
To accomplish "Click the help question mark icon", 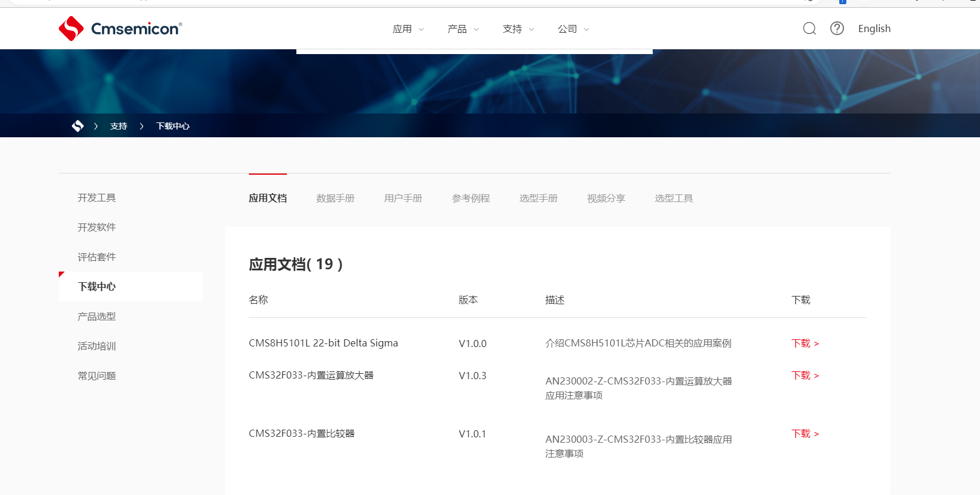I will (837, 29).
